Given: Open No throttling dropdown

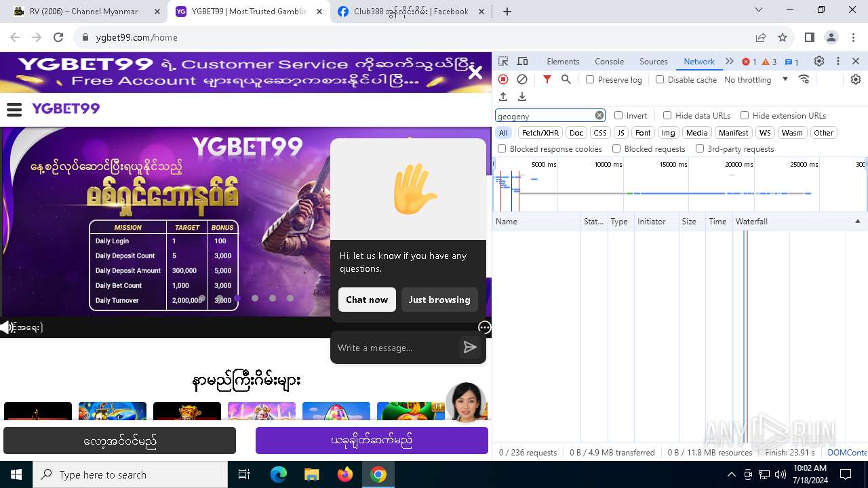Looking at the screenshot, I should coord(756,79).
